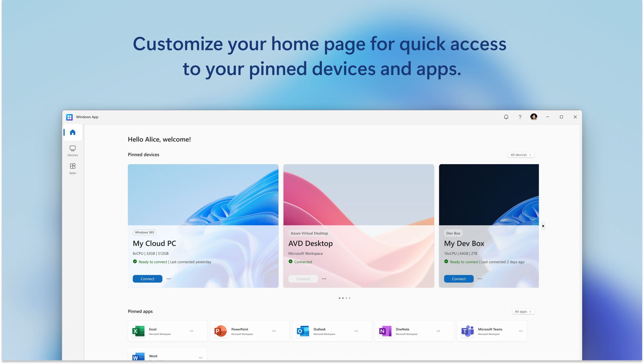The width and height of the screenshot is (644, 364).
Task: Click the Microsoft Teams app icon
Action: (467, 331)
